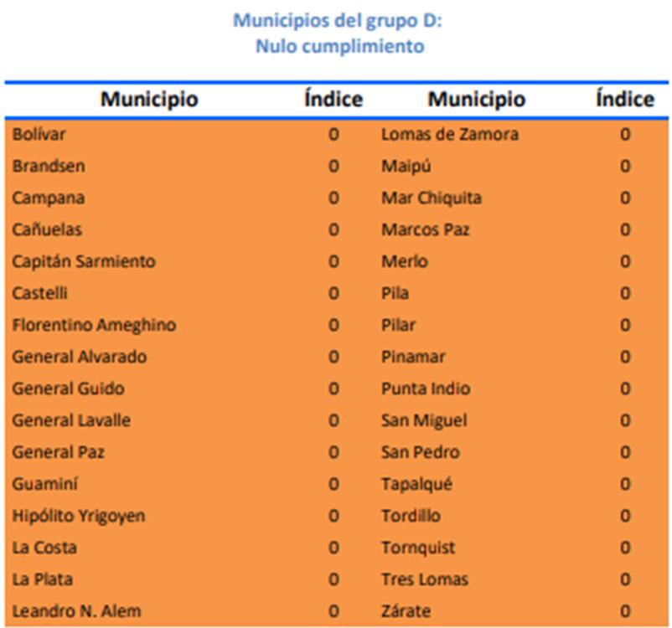Image resolution: width=672 pixels, height=628 pixels.
Task: Select the 'Nulo cumplimiento' subtitle text
Action: [339, 46]
